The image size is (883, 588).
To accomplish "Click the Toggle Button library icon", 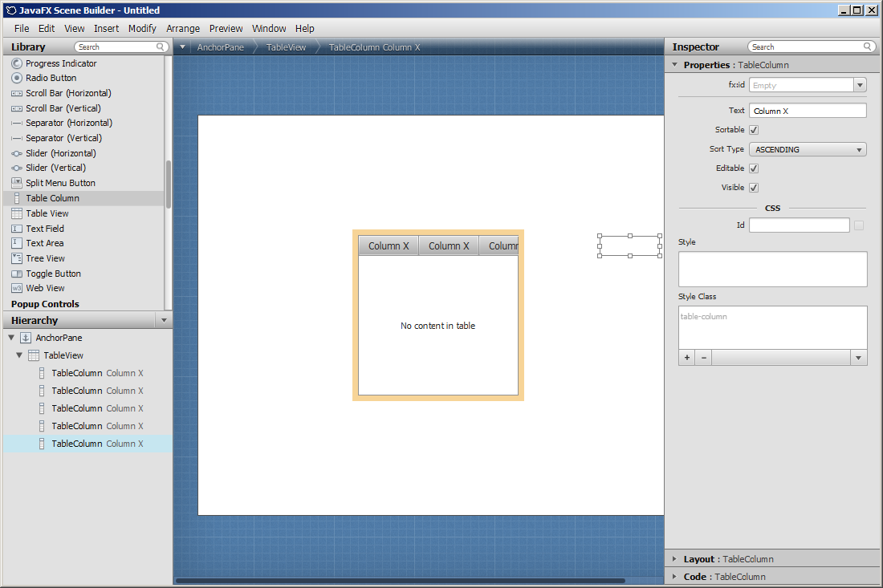I will point(17,274).
